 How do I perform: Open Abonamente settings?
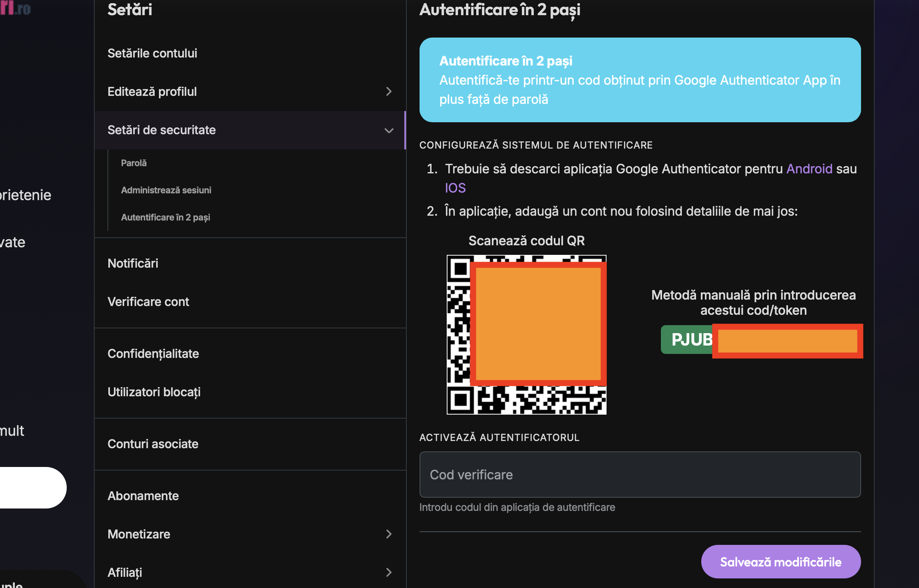point(143,496)
